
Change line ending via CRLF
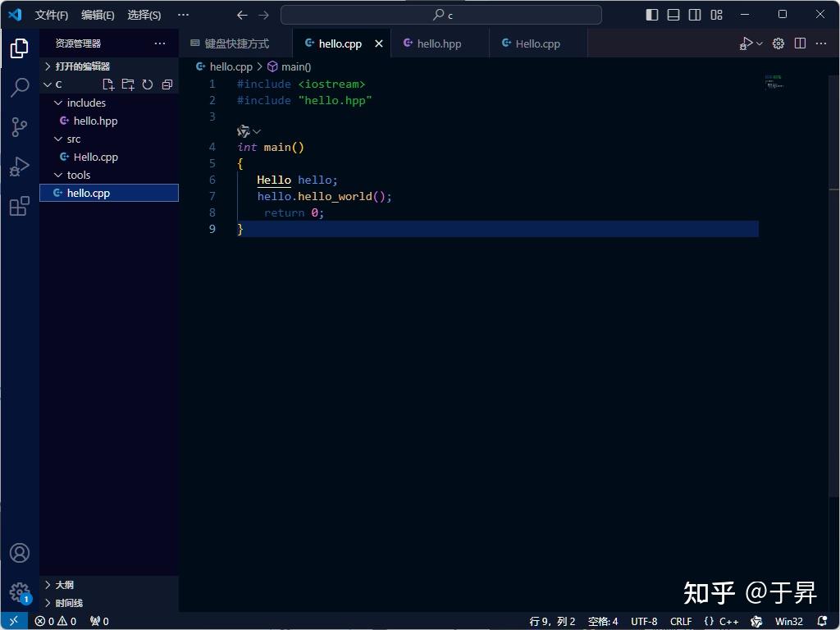(680, 621)
